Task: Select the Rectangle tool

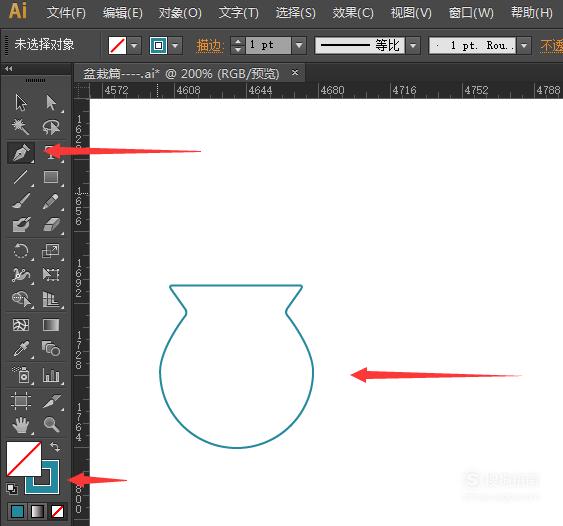Action: pyautogui.click(x=51, y=177)
